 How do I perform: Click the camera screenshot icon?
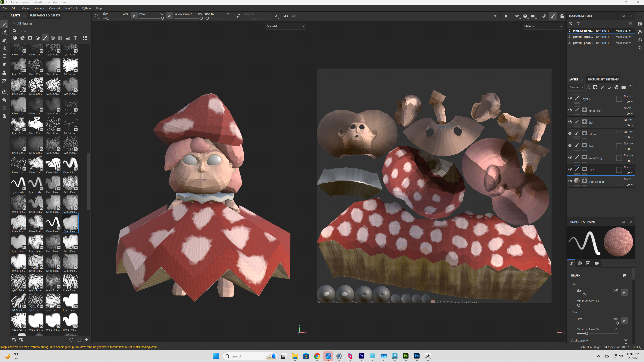click(562, 16)
